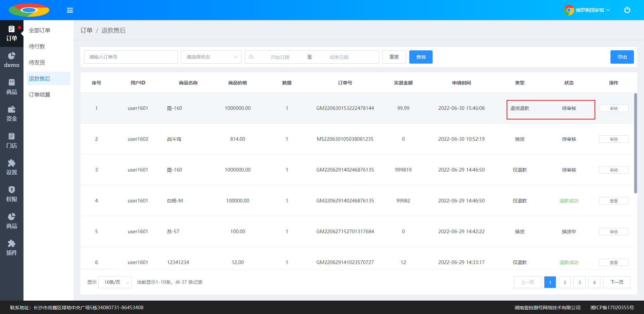The width and height of the screenshot is (644, 314).
Task: Open the 门店 stores sidebar section
Action: pos(12,141)
